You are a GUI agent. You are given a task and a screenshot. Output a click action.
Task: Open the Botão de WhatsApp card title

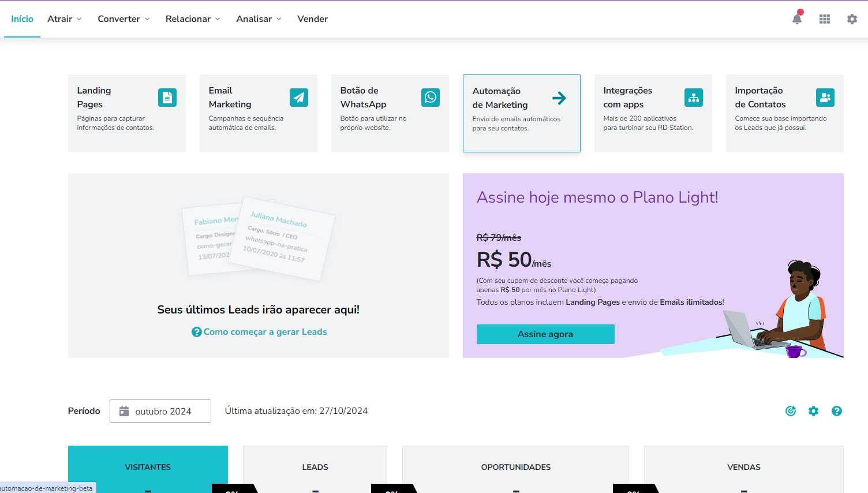(364, 98)
